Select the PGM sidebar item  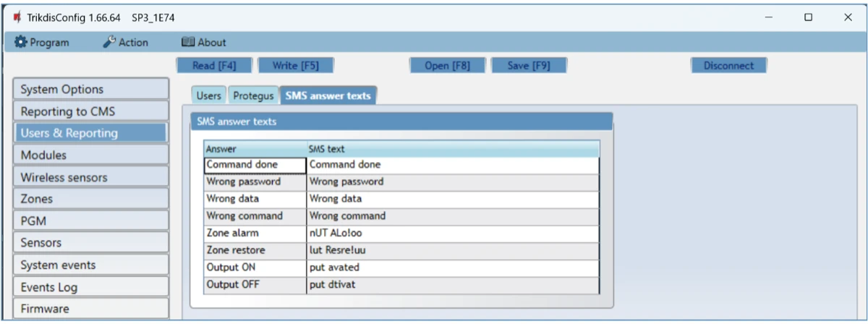click(90, 221)
